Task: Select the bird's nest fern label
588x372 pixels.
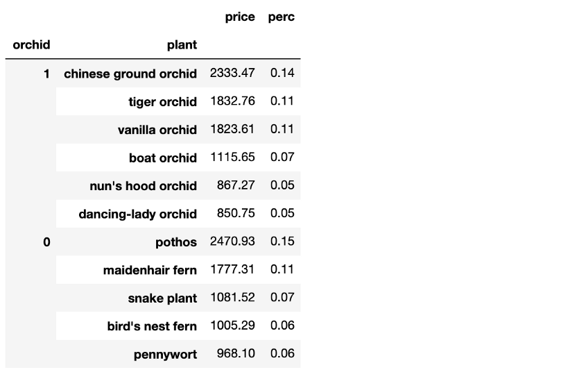Action: pyautogui.click(x=152, y=326)
